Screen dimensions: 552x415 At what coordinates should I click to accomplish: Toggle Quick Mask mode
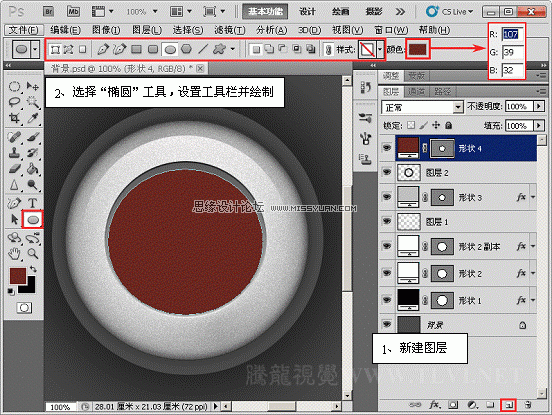24,308
